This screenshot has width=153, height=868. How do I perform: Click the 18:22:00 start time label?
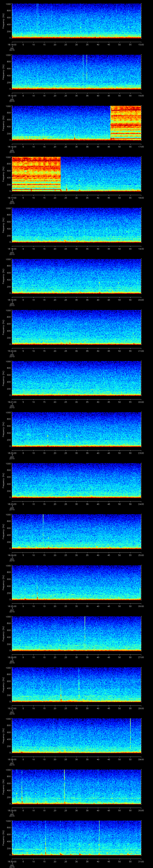tap(12, 453)
